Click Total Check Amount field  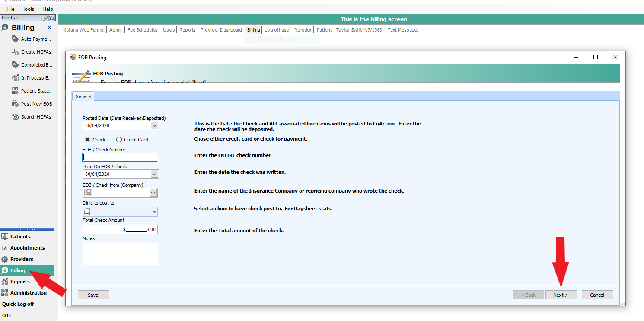[120, 229]
